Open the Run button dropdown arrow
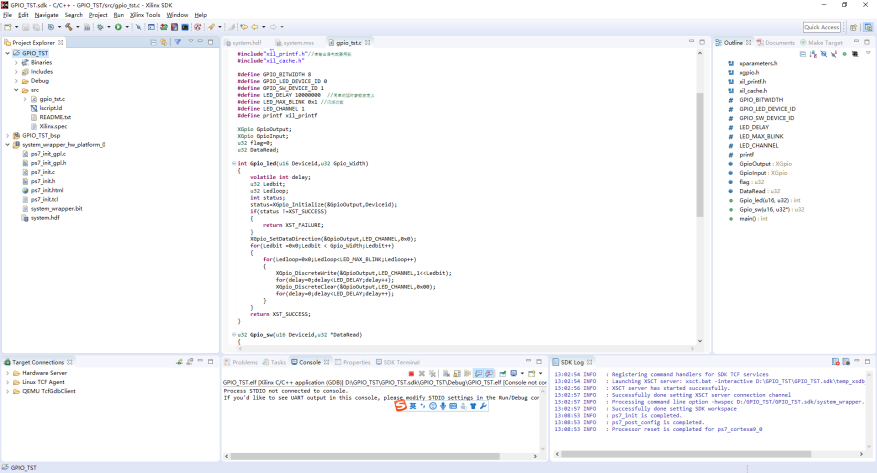Viewport: 877px width, 473px height. [127, 27]
